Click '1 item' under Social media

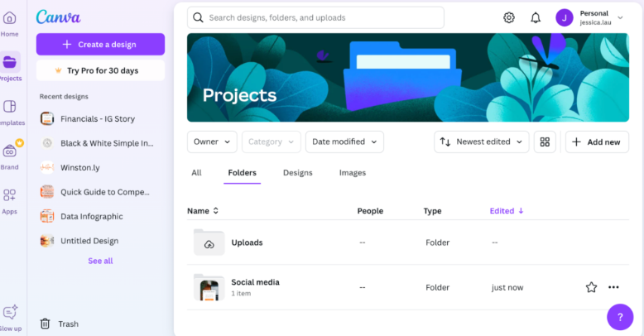tap(241, 293)
